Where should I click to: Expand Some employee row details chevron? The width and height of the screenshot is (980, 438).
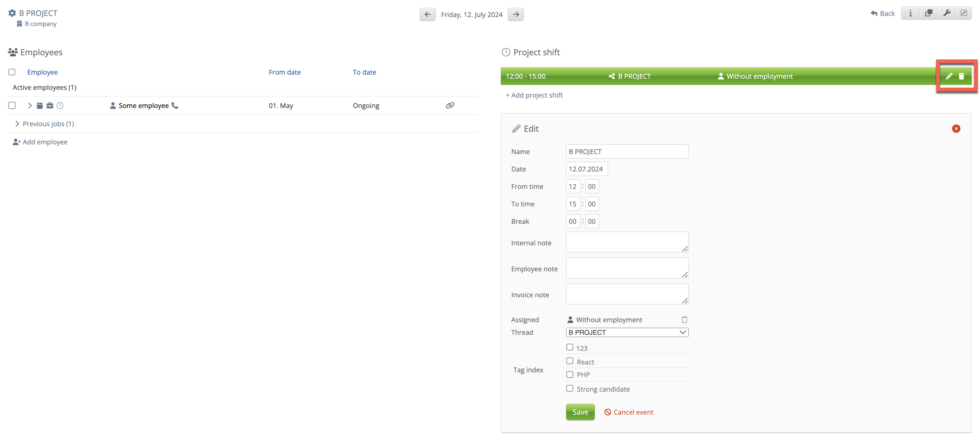pos(30,105)
